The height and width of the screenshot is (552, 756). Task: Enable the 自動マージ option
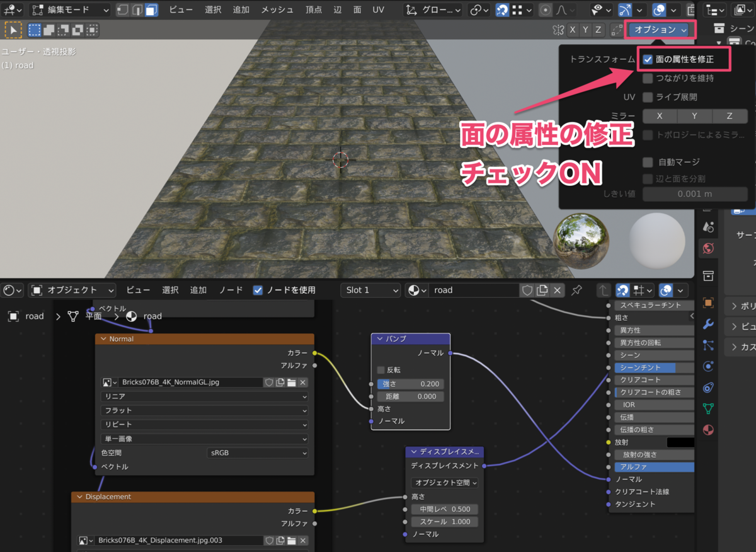pos(647,162)
